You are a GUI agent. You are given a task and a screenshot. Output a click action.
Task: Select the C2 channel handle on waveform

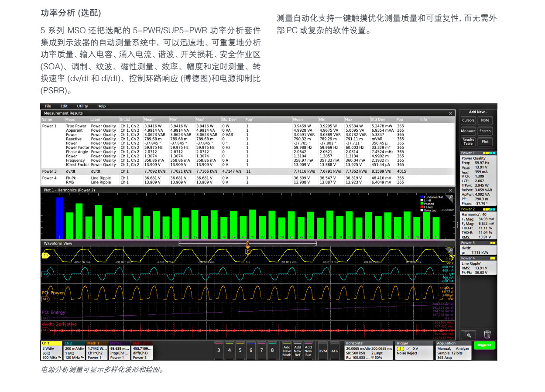coord(45,273)
